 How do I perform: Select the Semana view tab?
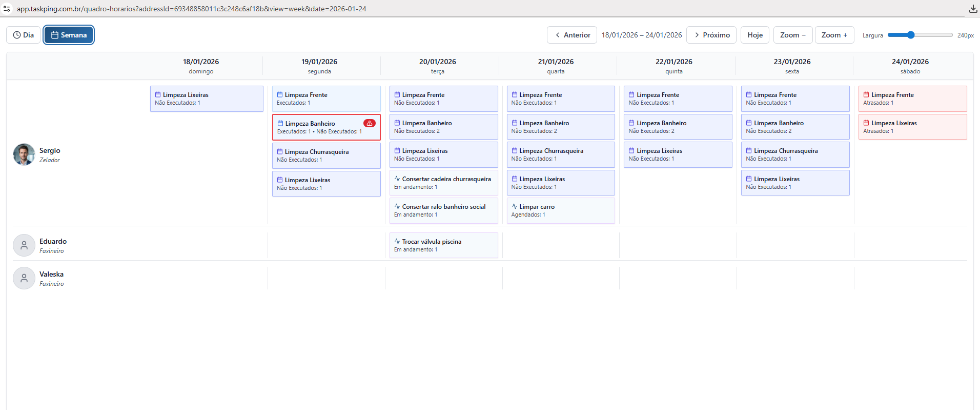point(69,35)
